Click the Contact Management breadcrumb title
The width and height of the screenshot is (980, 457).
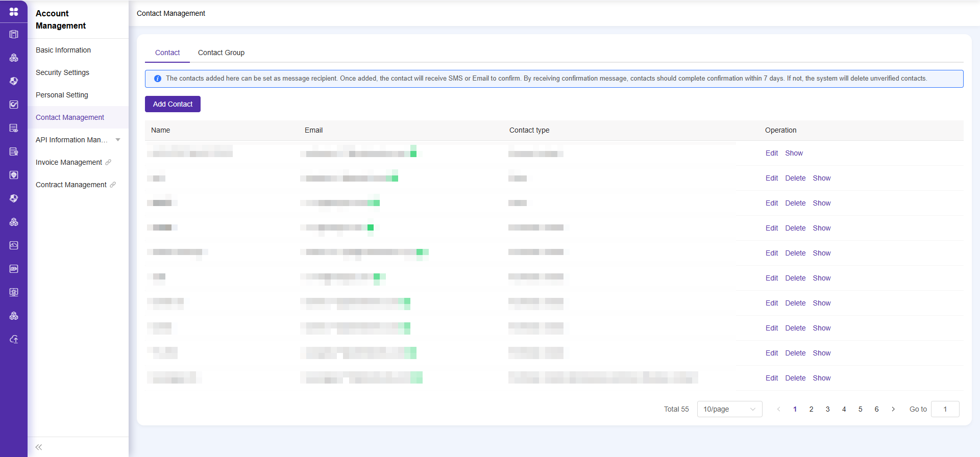pos(171,13)
